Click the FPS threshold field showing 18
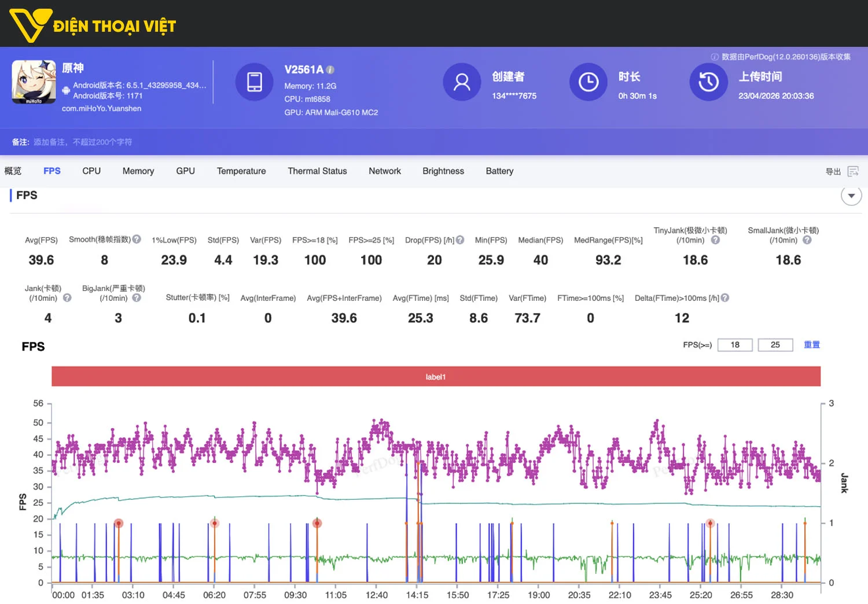The width and height of the screenshot is (868, 604). point(735,345)
